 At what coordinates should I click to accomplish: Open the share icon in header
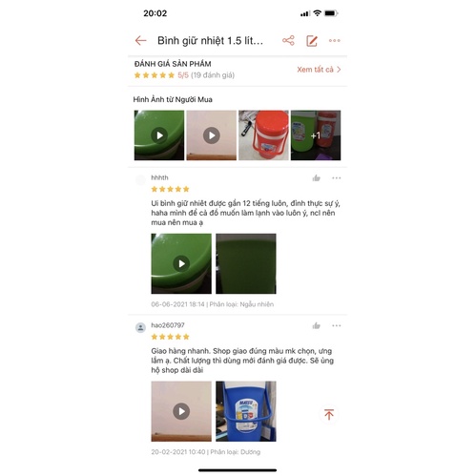pyautogui.click(x=288, y=40)
